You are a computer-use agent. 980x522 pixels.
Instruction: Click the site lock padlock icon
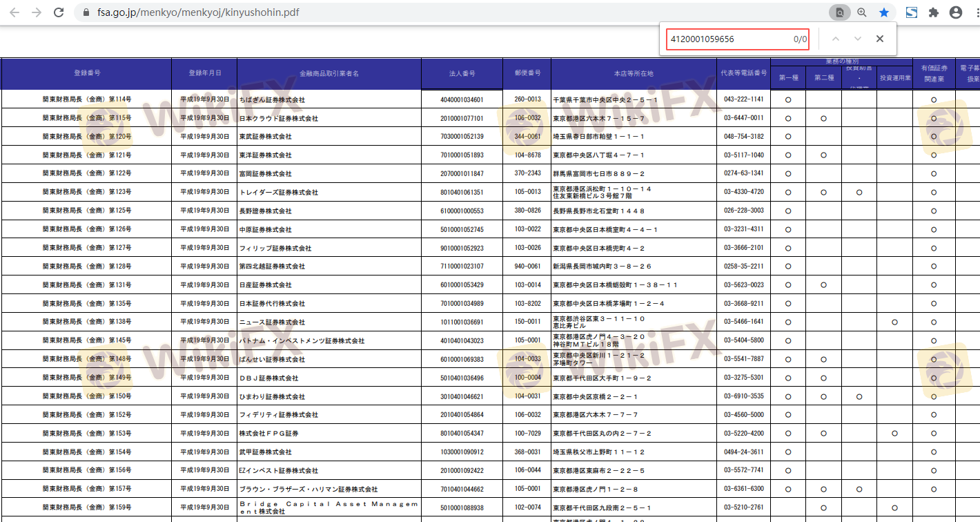[x=86, y=12]
